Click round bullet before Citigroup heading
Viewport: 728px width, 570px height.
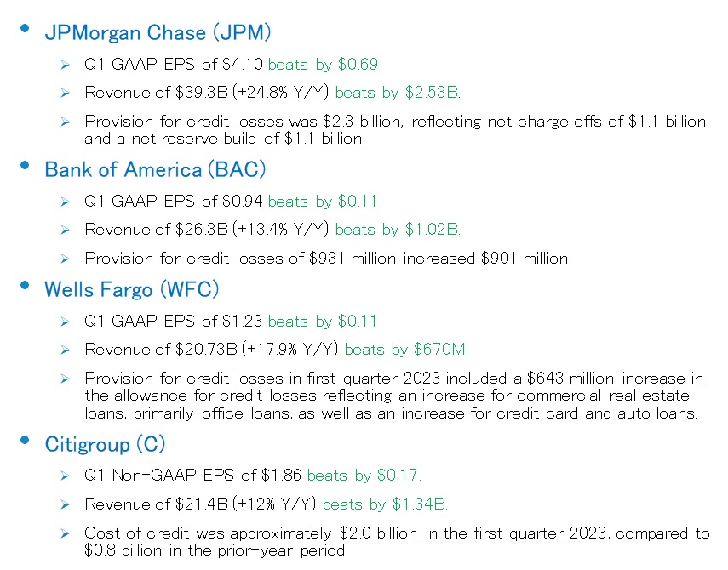point(26,439)
